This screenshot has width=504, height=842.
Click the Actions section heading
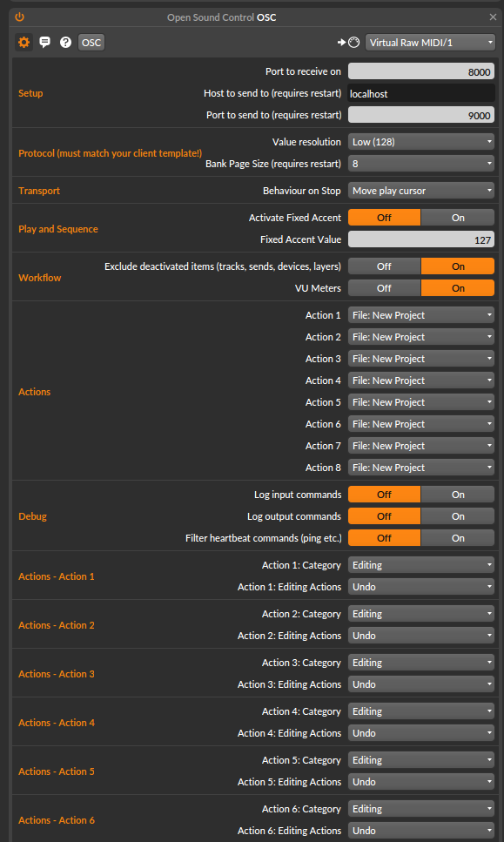34,391
